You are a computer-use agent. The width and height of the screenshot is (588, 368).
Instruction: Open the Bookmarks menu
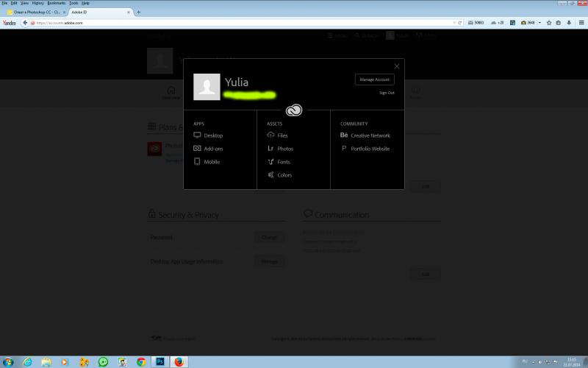coord(57,3)
